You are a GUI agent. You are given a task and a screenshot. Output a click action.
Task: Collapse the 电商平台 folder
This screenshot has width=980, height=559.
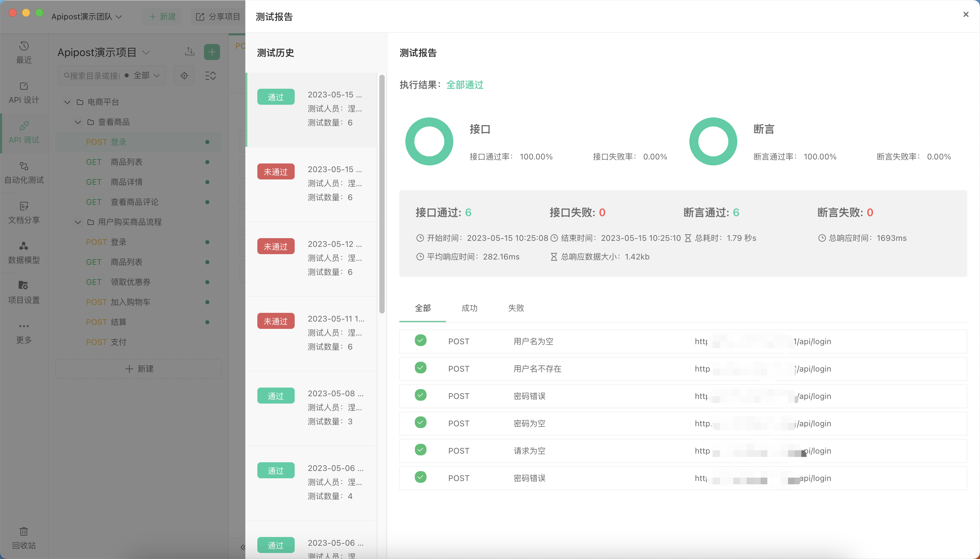(x=67, y=102)
